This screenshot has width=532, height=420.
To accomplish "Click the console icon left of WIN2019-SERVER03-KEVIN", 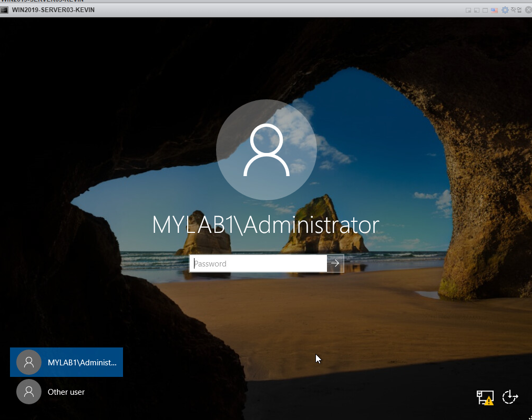I will tap(4, 10).
